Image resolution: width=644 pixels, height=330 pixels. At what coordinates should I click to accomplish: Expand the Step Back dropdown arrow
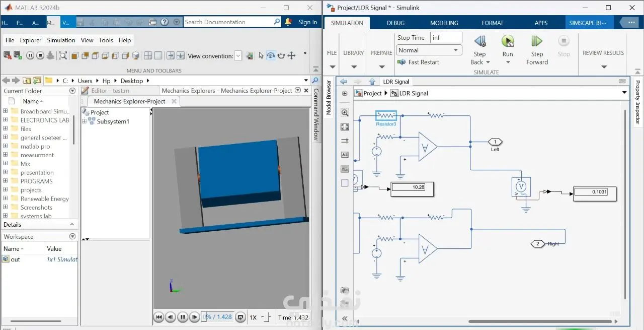(x=488, y=62)
